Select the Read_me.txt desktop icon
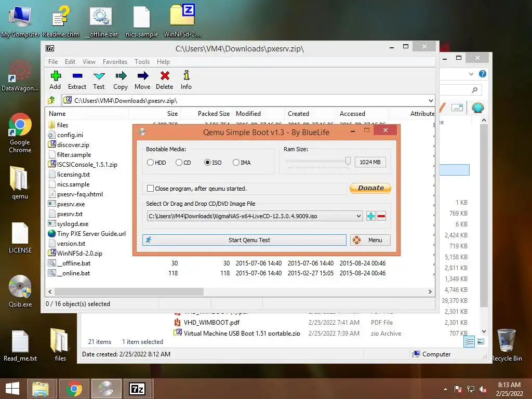 20,345
